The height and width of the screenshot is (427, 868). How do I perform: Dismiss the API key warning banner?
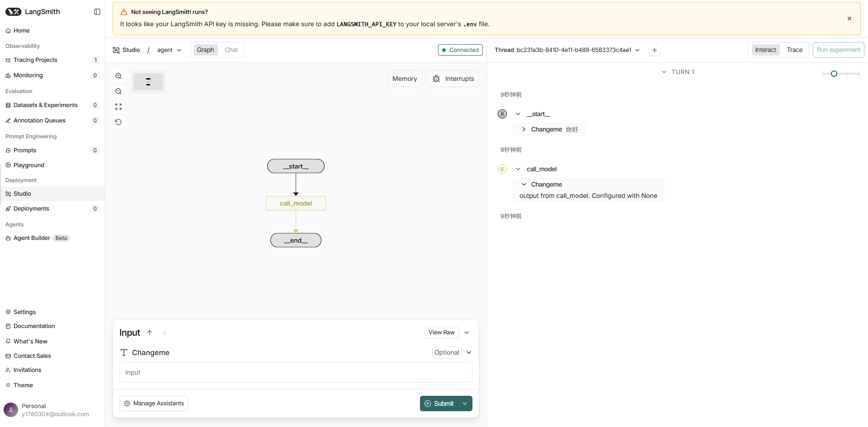(x=849, y=19)
